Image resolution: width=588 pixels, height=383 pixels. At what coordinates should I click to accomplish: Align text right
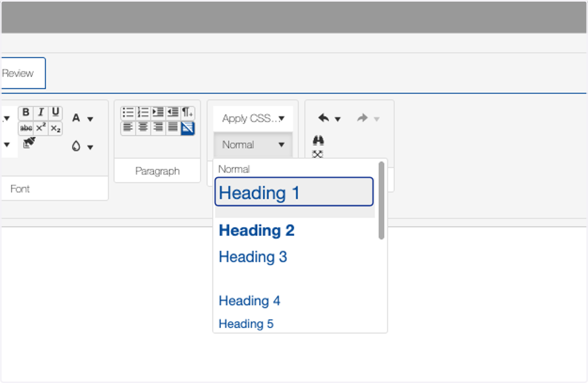157,128
